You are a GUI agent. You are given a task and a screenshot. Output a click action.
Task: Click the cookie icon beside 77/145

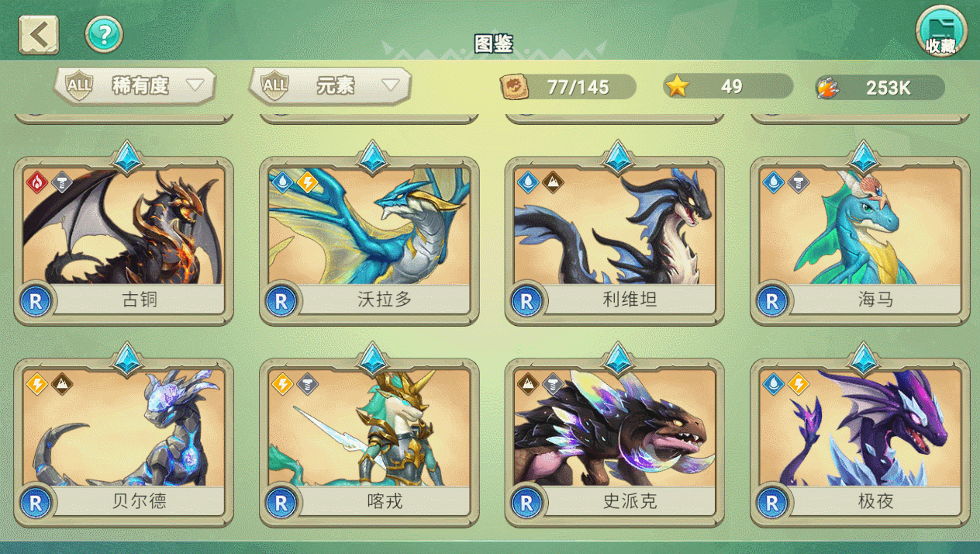coord(512,86)
